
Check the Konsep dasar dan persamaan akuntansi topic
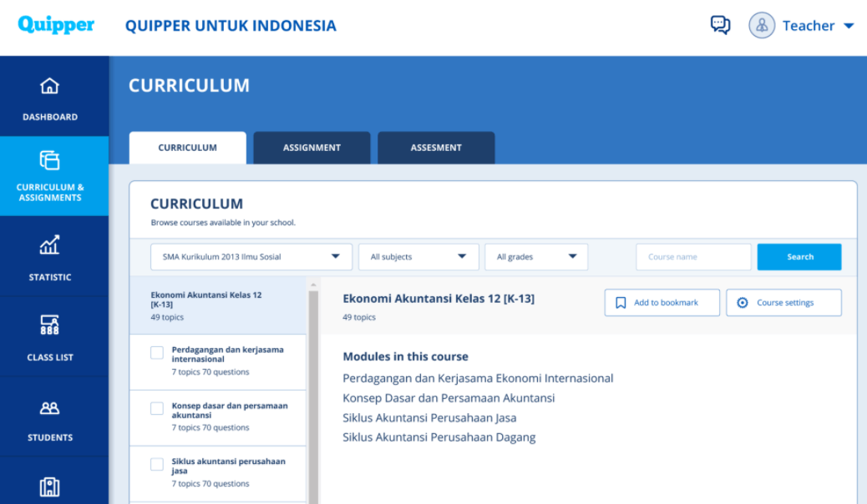tap(156, 408)
